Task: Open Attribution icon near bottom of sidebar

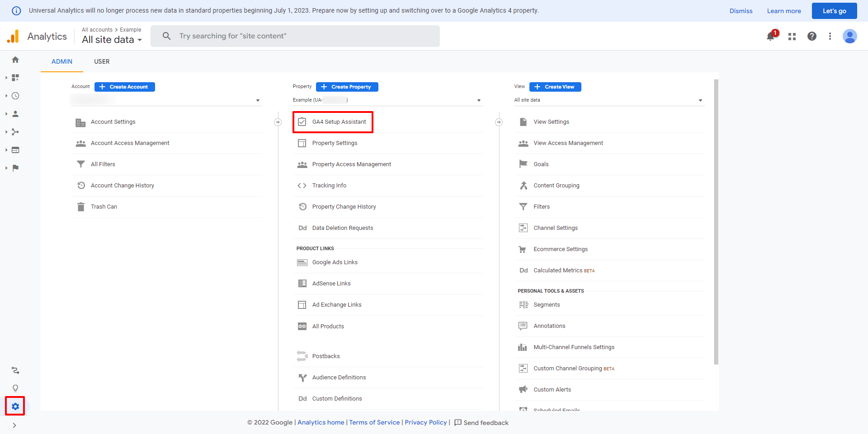Action: 15,370
